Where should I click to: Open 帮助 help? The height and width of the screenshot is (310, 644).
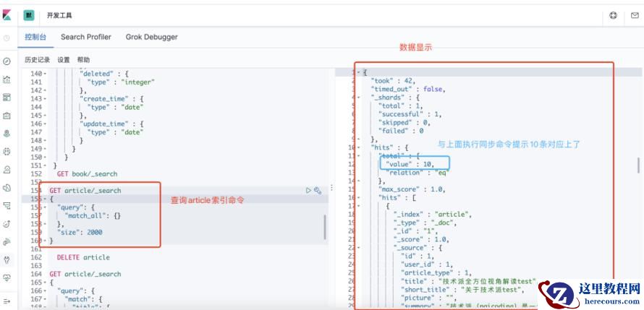[x=83, y=60]
